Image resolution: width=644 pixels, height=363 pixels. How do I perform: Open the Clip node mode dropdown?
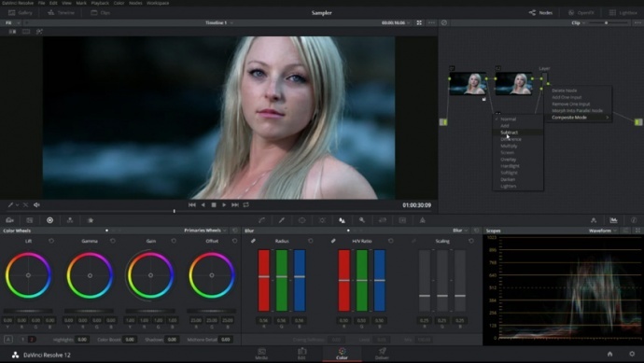coord(579,22)
